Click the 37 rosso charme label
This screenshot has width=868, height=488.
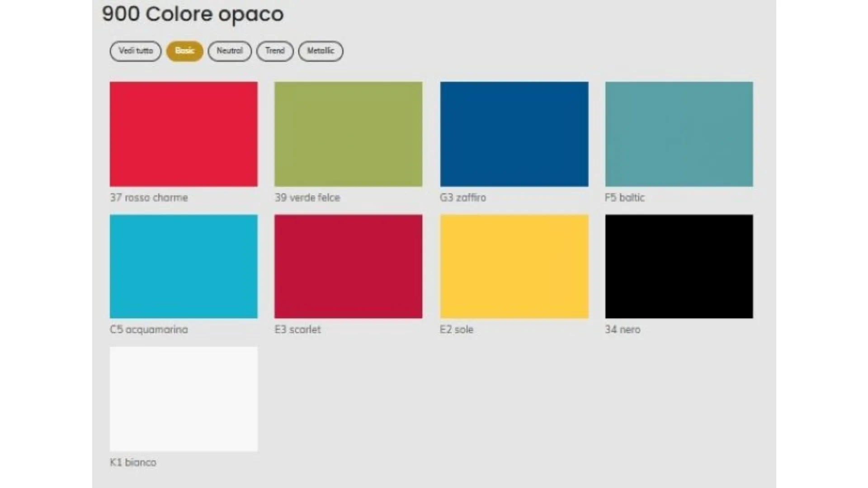click(149, 197)
